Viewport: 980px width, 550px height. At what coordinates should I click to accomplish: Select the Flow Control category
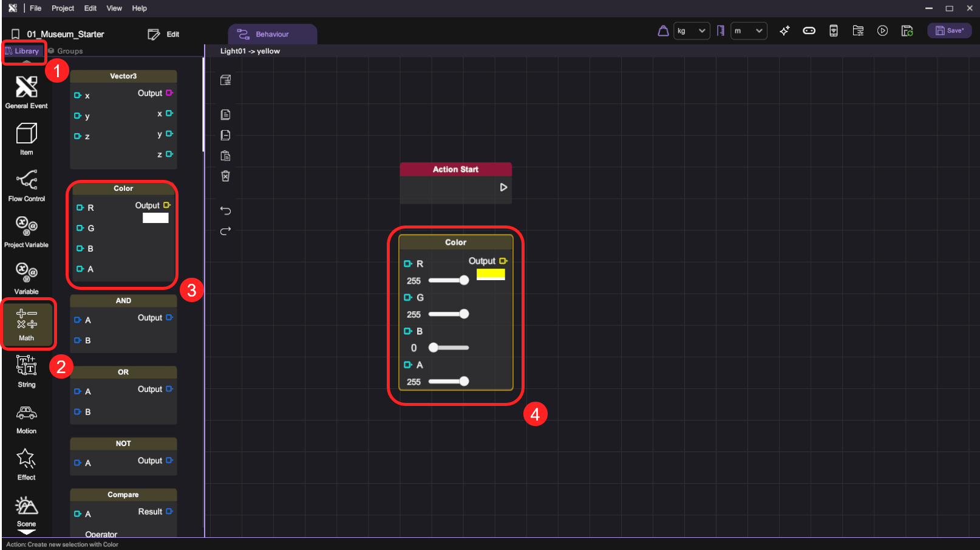26,185
